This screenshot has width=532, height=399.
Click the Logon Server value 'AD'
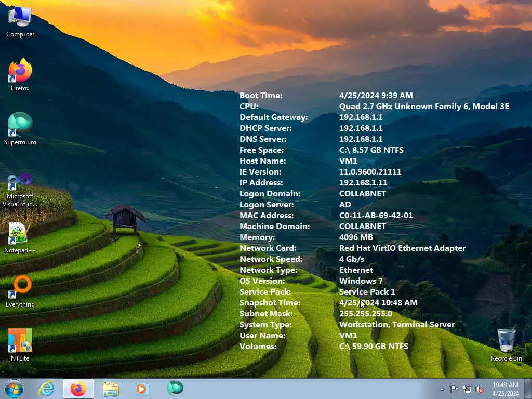[345, 204]
